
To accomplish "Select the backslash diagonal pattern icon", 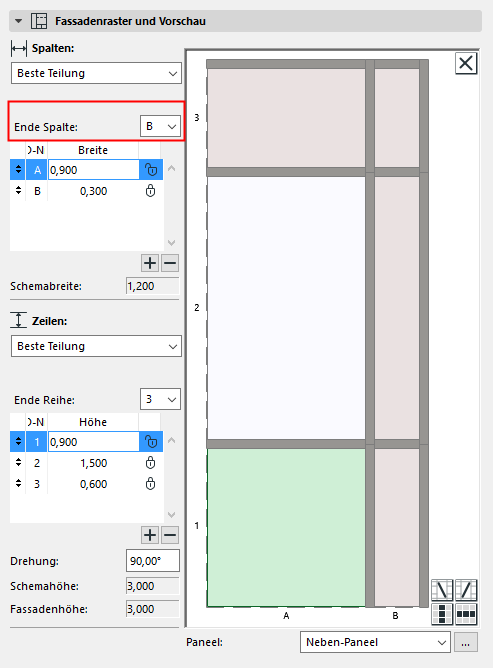I will pos(442,590).
